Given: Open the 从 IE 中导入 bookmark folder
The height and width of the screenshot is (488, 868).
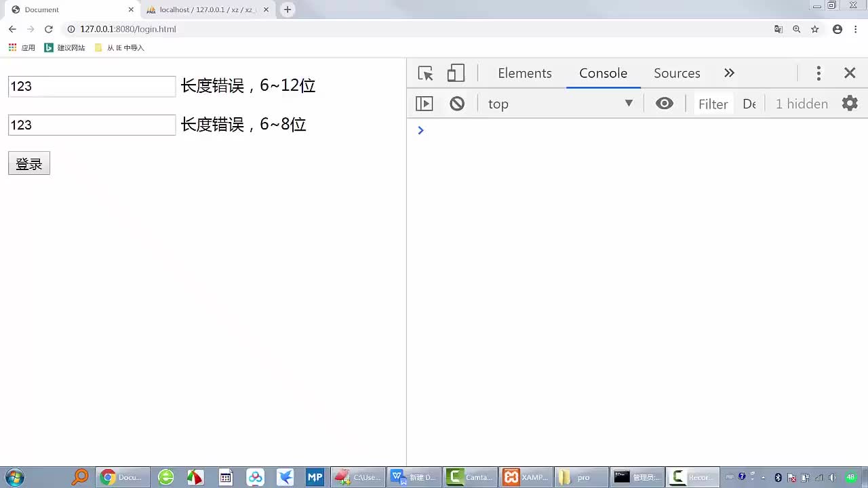Looking at the screenshot, I should pyautogui.click(x=120, y=47).
